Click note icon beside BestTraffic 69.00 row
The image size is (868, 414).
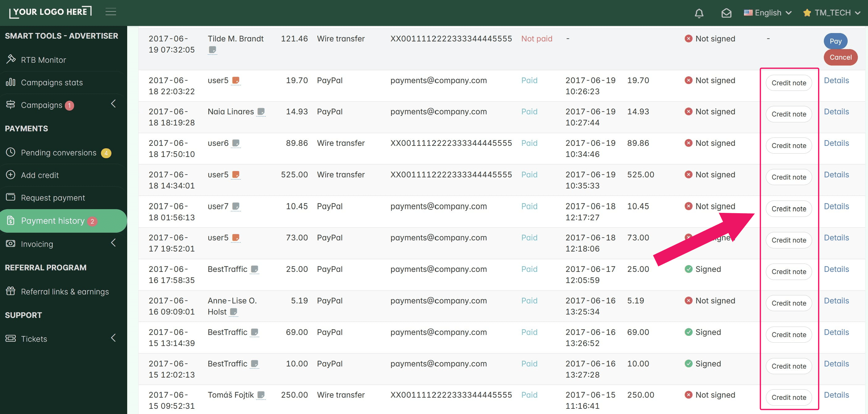255,332
